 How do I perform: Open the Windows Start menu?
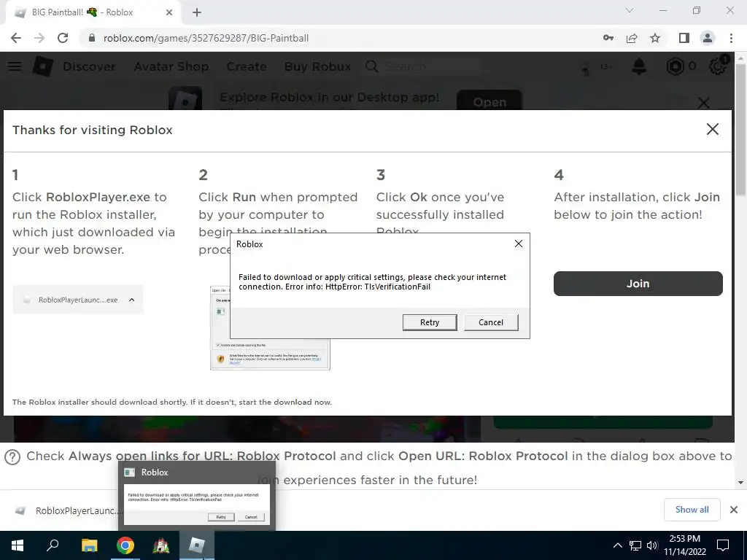pos(18,545)
